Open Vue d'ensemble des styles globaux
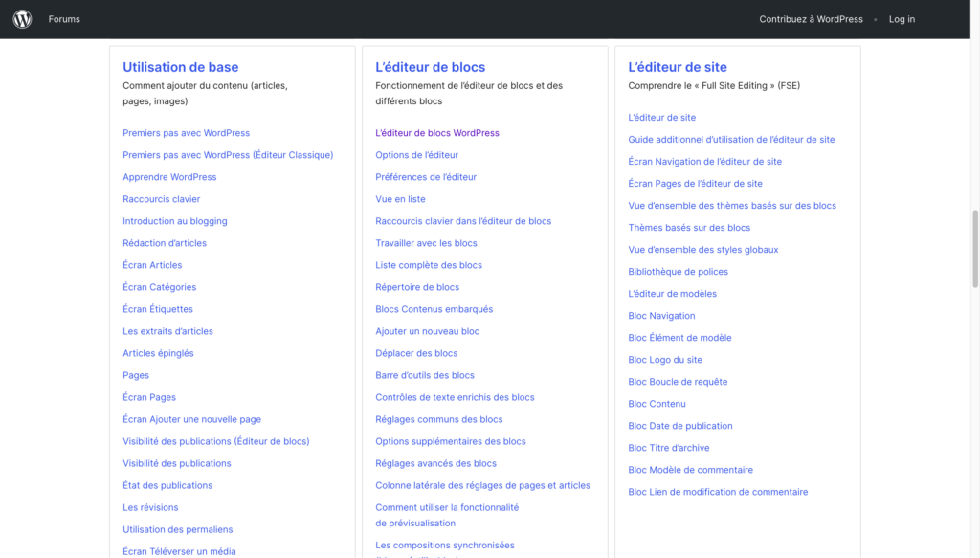The image size is (980, 558). 703,249
